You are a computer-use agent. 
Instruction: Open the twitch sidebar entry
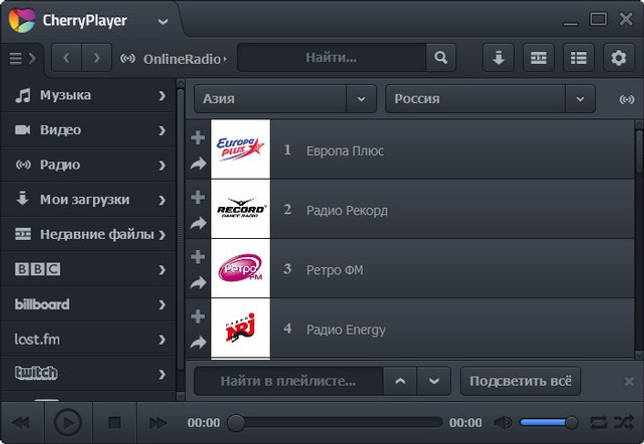(88, 374)
